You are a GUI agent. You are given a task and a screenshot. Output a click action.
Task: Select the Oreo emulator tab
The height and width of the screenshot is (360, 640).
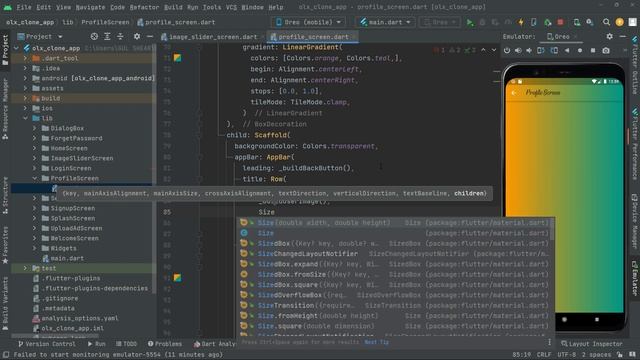pos(558,36)
